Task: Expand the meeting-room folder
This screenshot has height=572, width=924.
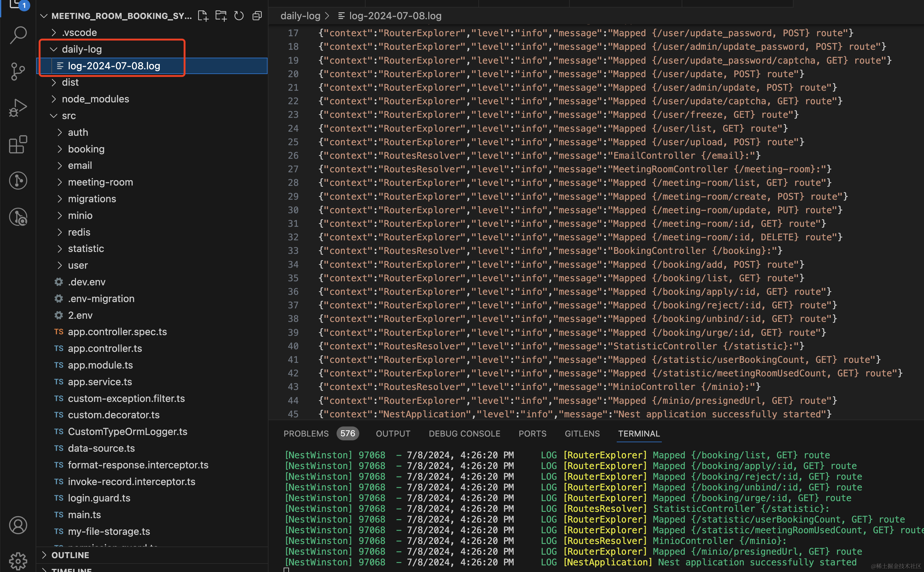Action: (100, 182)
